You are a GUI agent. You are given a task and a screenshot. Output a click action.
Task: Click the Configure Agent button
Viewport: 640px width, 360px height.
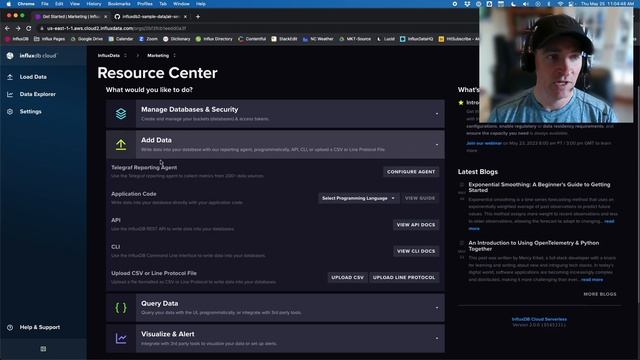(411, 172)
